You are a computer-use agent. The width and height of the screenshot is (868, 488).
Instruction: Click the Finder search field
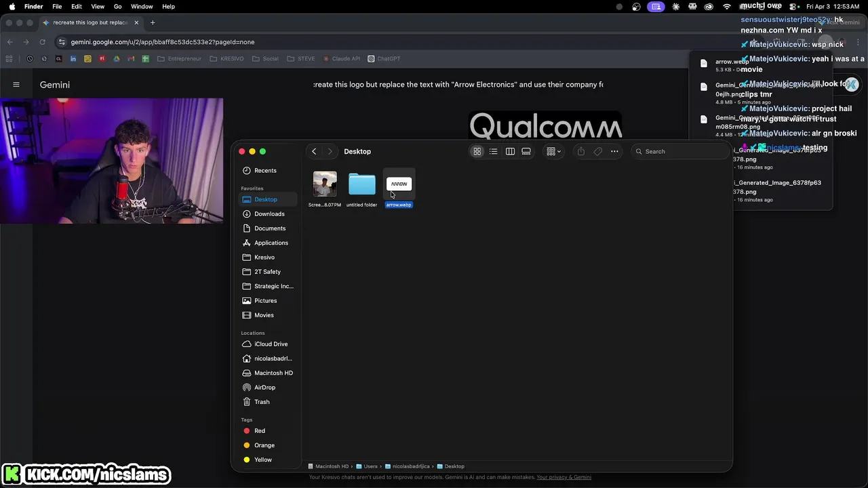[679, 151]
